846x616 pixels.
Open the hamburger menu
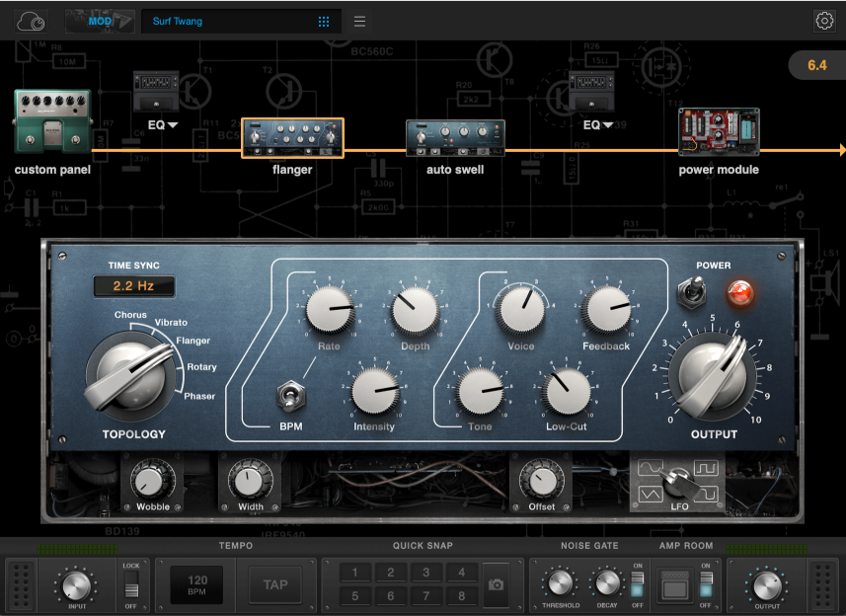[359, 21]
